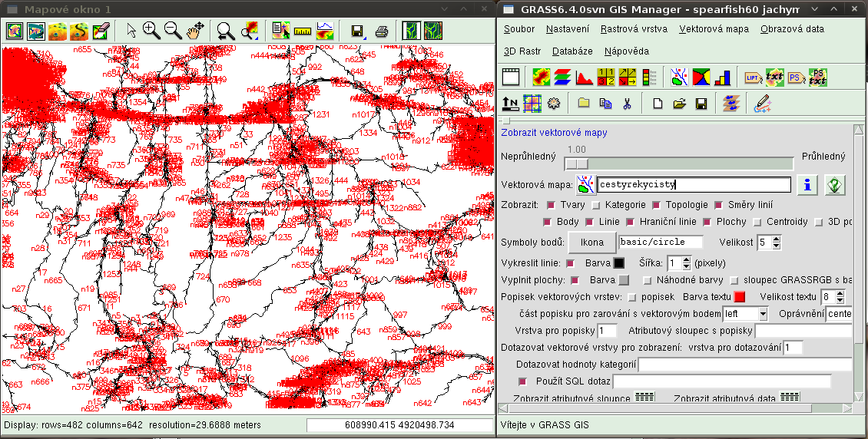Enable the Centroidy checkbox
The image size is (868, 439).
point(757,222)
